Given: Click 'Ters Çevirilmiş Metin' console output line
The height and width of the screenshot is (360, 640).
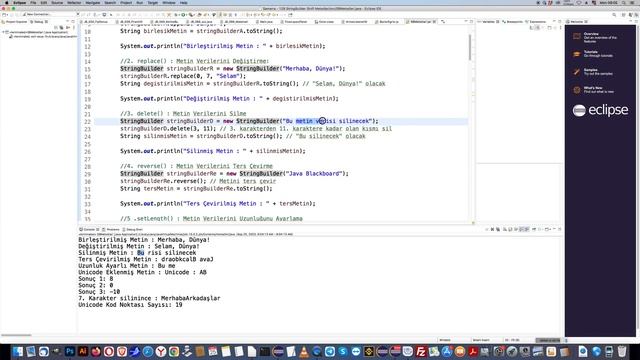Looking at the screenshot, I should (x=146, y=259).
